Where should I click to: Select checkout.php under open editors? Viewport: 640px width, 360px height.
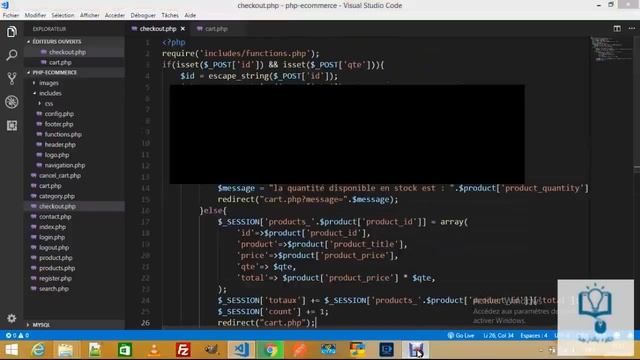(75, 52)
